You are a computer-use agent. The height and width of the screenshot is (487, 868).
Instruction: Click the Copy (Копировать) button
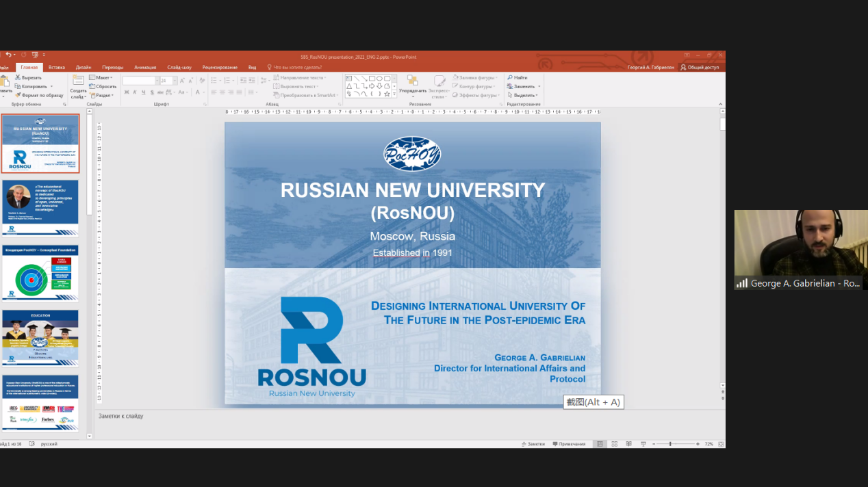tap(34, 86)
